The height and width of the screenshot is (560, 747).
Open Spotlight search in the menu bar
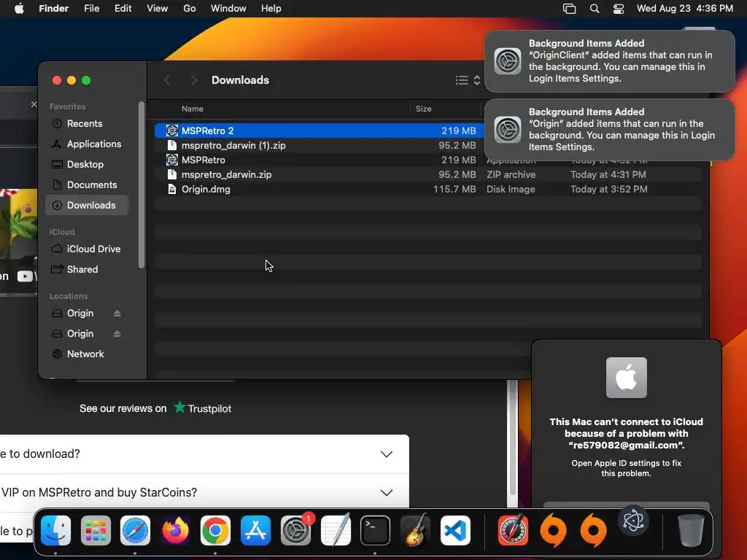point(595,9)
